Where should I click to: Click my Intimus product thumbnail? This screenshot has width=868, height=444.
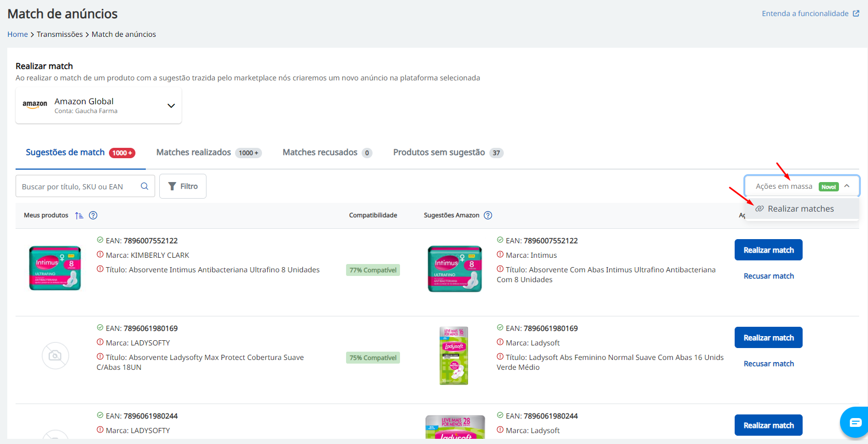pos(55,268)
